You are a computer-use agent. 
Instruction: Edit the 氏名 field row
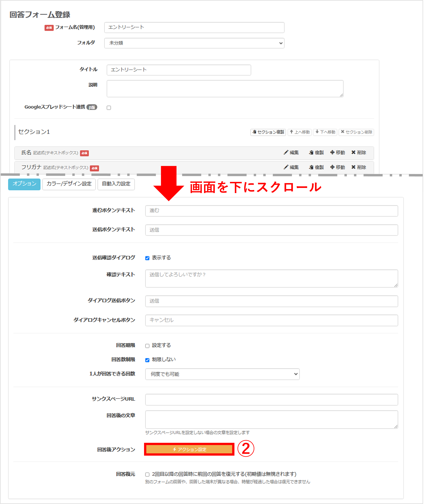(291, 153)
